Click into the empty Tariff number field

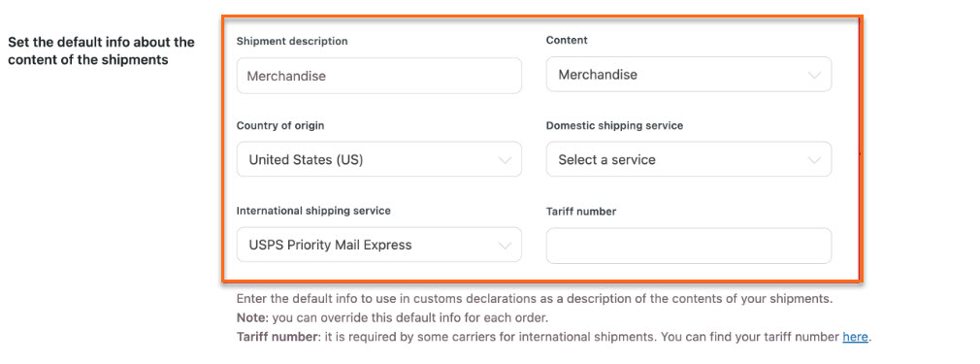click(x=689, y=246)
